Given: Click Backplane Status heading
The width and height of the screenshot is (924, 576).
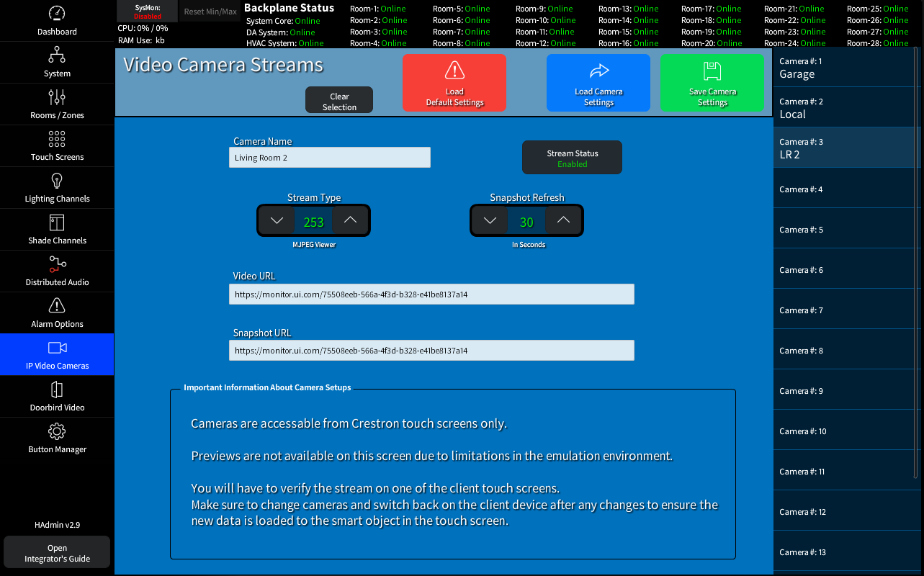Looking at the screenshot, I should pos(290,8).
